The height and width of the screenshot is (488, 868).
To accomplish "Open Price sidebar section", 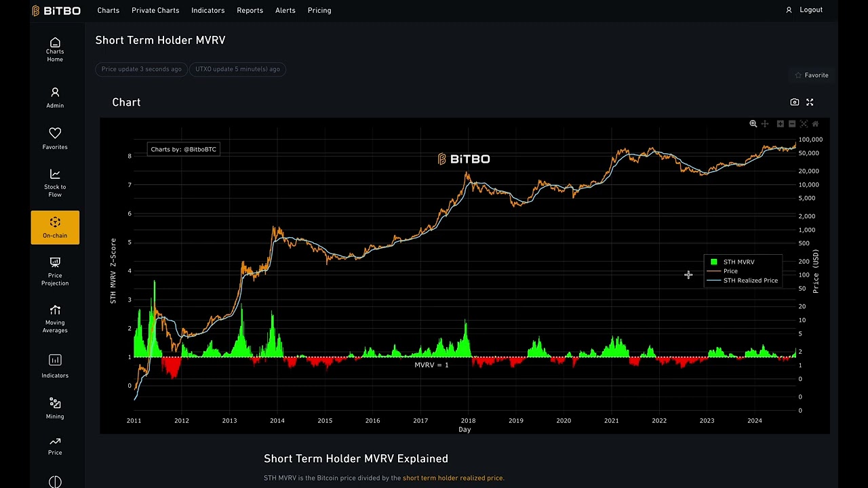I will pos(55,445).
